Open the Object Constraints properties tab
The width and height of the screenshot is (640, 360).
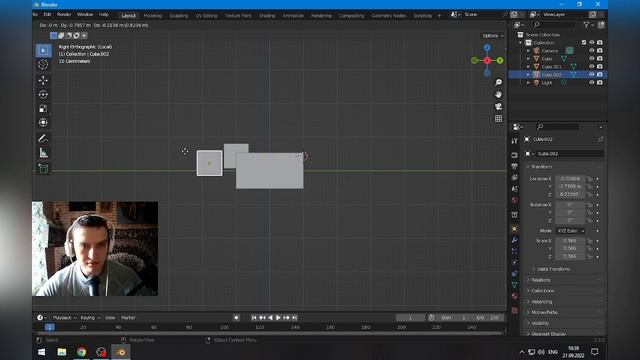pyautogui.click(x=515, y=273)
